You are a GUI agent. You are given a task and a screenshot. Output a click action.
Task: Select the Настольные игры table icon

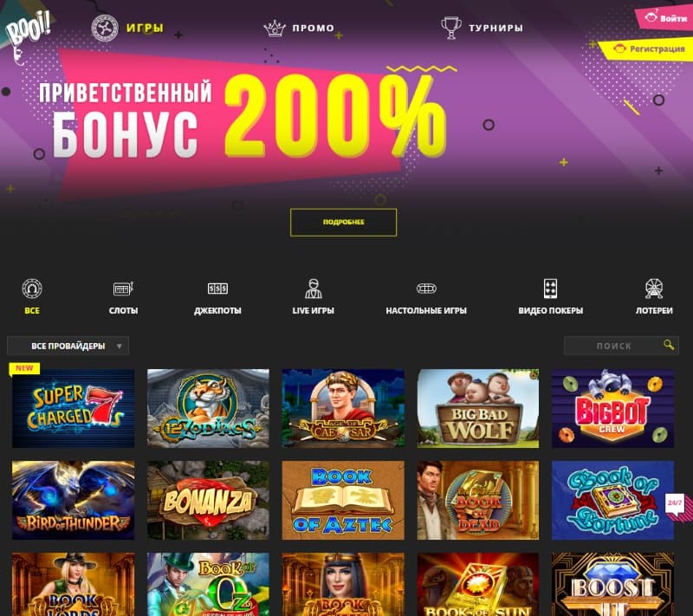(x=426, y=289)
